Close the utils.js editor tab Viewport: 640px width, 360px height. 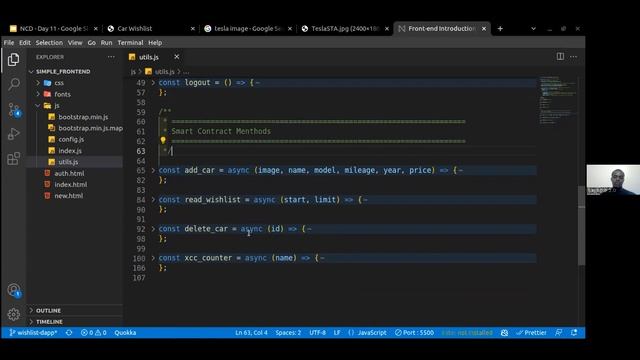[177, 57]
